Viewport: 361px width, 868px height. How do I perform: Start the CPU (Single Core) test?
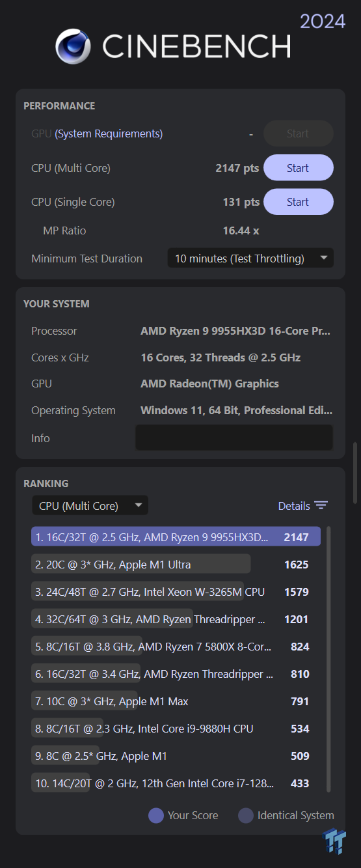298,202
